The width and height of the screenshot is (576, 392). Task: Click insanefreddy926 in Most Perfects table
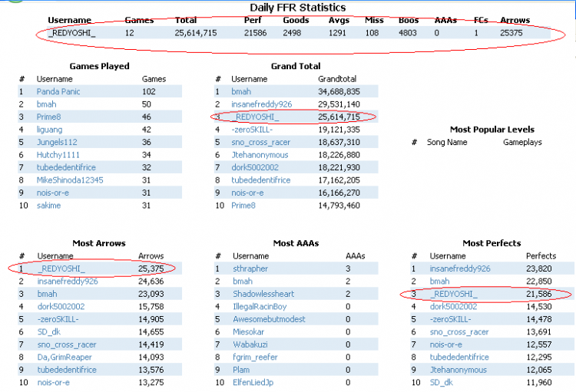[459, 268]
